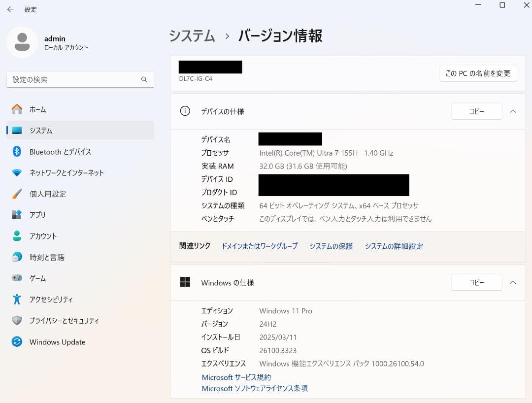Click the このPCの名前を変更 button

[477, 73]
